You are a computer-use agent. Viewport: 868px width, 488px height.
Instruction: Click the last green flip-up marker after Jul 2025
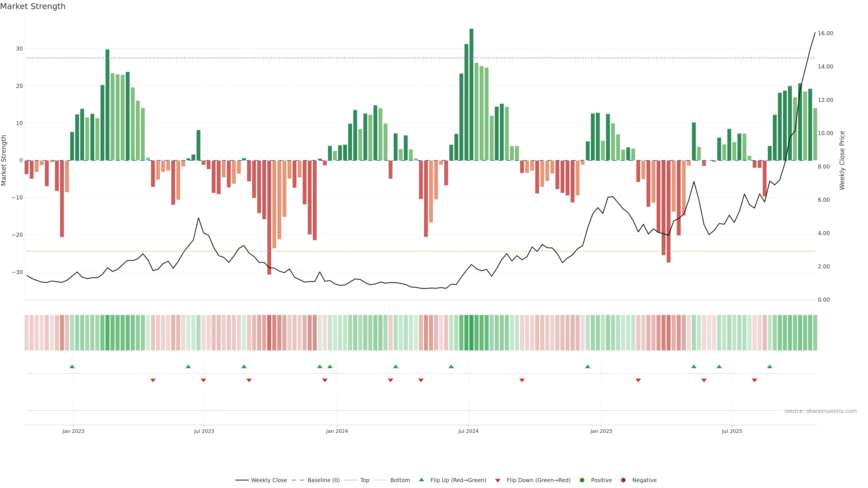pyautogui.click(x=770, y=366)
